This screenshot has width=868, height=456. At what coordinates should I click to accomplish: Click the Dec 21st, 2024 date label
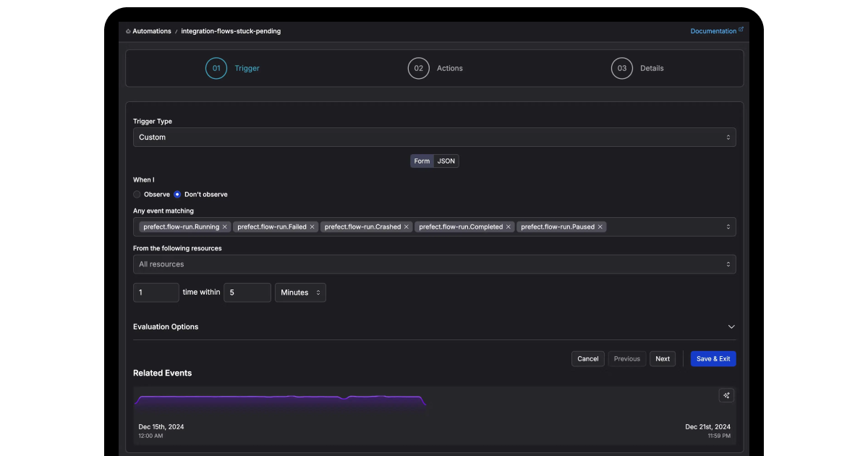click(708, 427)
